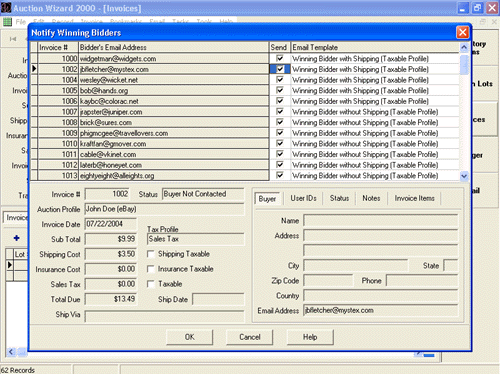Click the State input field
The image size is (500, 374).
click(451, 266)
